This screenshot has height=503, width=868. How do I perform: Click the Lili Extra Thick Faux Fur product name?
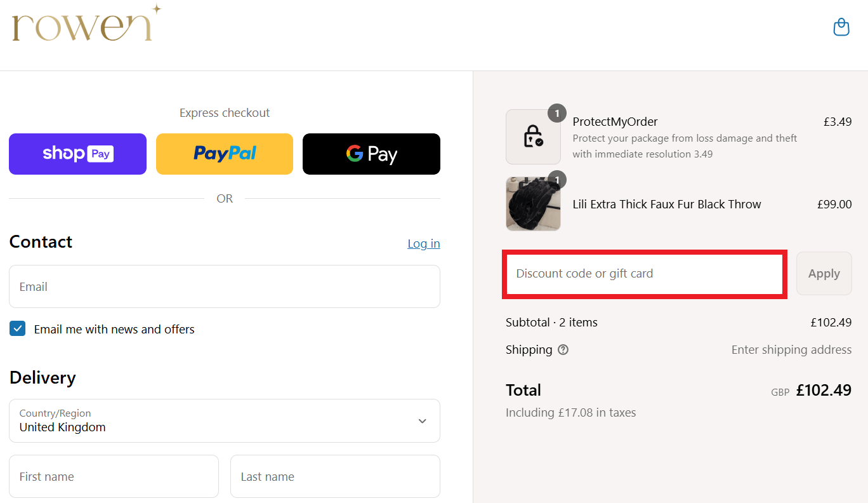coord(667,205)
